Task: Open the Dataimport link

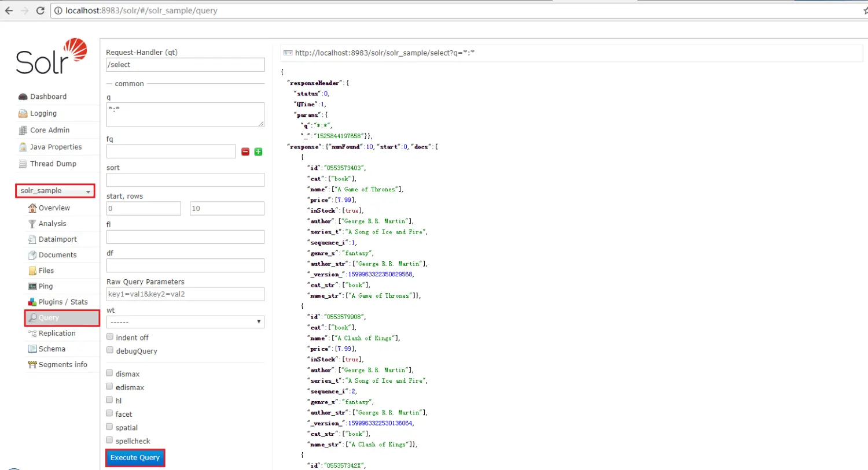Action: point(58,239)
